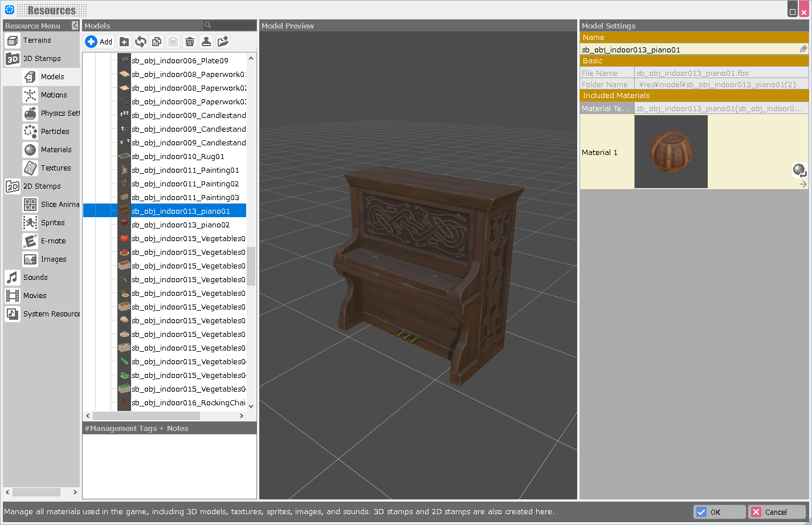Click the Material 1 preview thumbnail
Image resolution: width=812 pixels, height=525 pixels.
click(671, 152)
